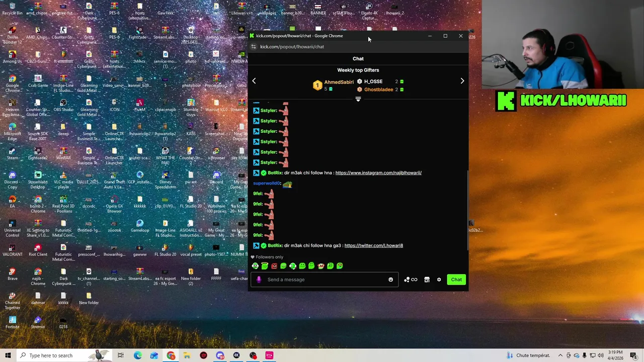Select VLC media player desktop icon
The image size is (644, 362).
(63, 180)
